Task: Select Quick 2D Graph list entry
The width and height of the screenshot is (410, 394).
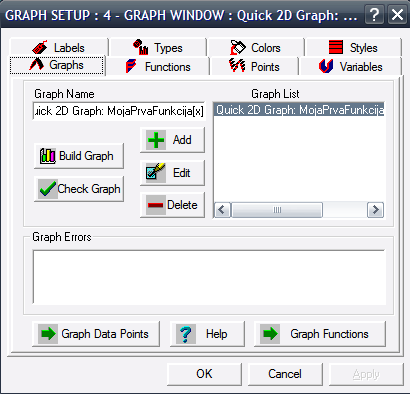Action: tap(299, 110)
